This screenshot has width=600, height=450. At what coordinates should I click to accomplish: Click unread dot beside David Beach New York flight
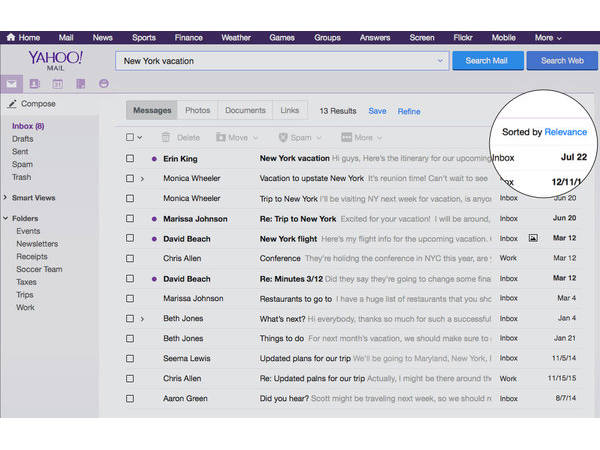[x=154, y=239]
